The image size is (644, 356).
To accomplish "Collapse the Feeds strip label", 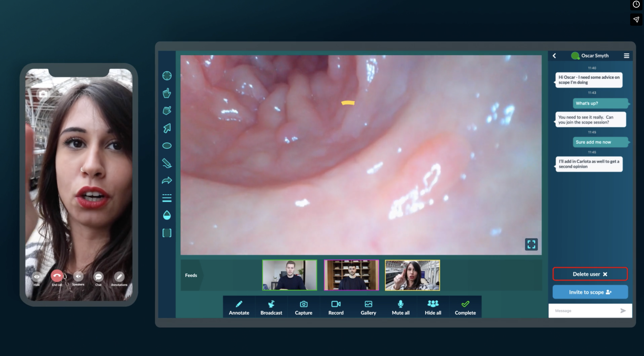I will [x=191, y=275].
